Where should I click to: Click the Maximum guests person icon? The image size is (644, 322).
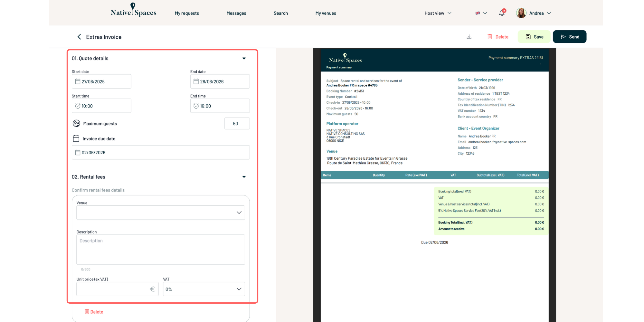pyautogui.click(x=76, y=123)
